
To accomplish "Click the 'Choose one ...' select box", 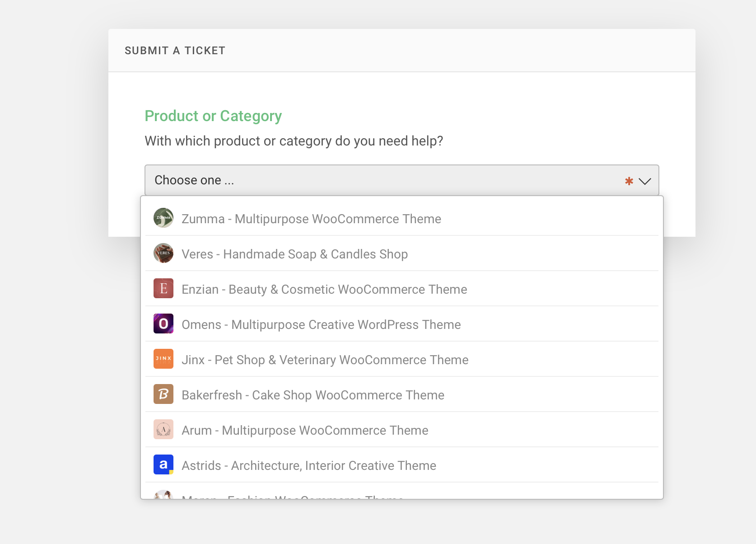I will tap(384, 180).
